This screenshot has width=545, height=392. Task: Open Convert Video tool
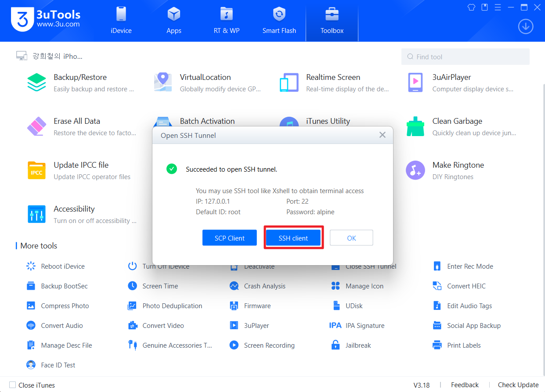point(156,325)
